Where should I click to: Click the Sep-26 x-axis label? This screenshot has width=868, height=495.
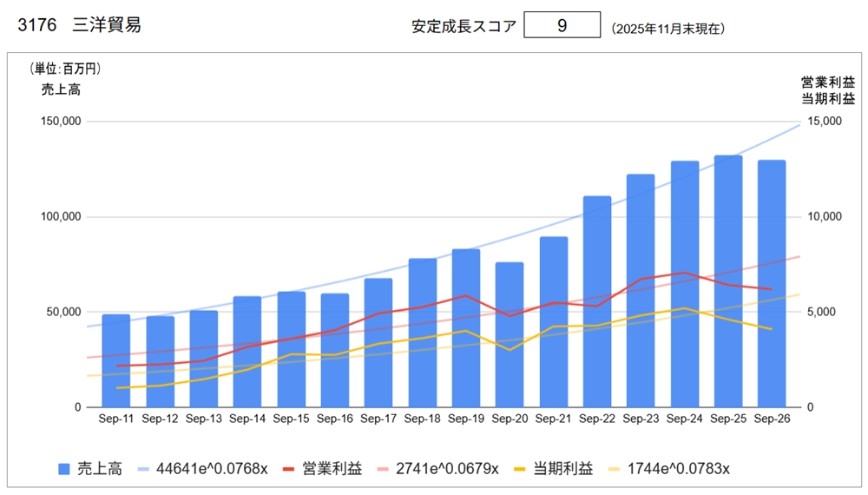pos(772,419)
